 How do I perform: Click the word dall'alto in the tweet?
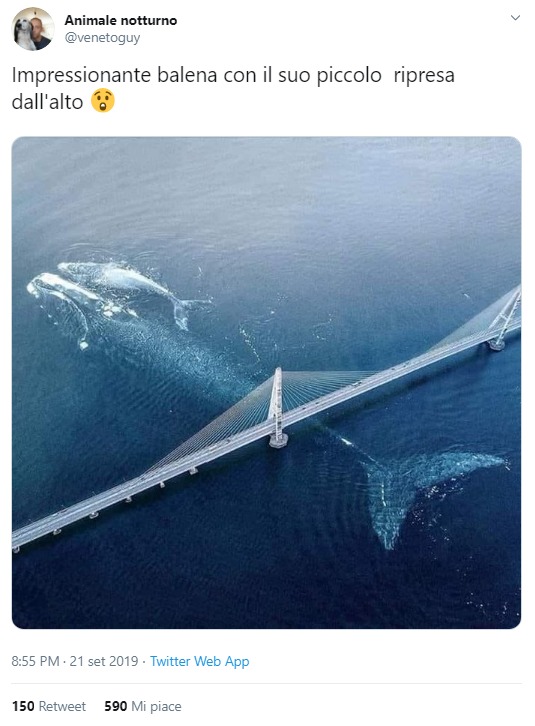point(47,102)
